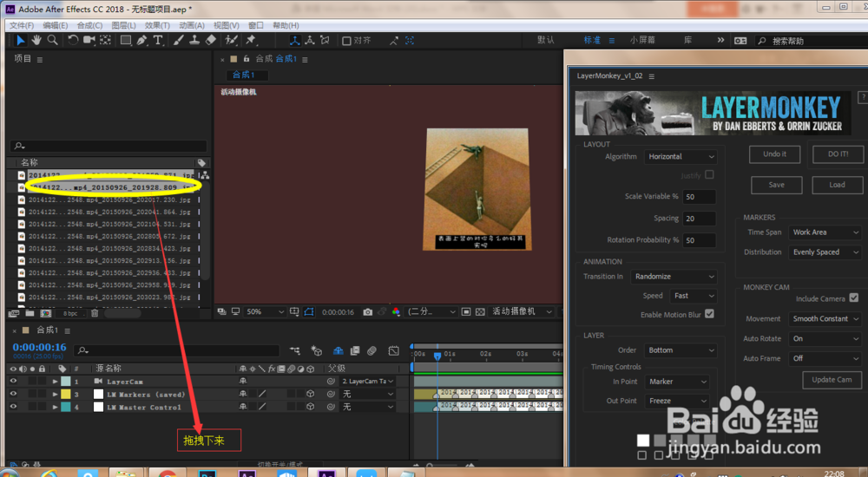Toggle the timeline motion blur icon
Viewport: 868px width, 477px height.
(372, 351)
